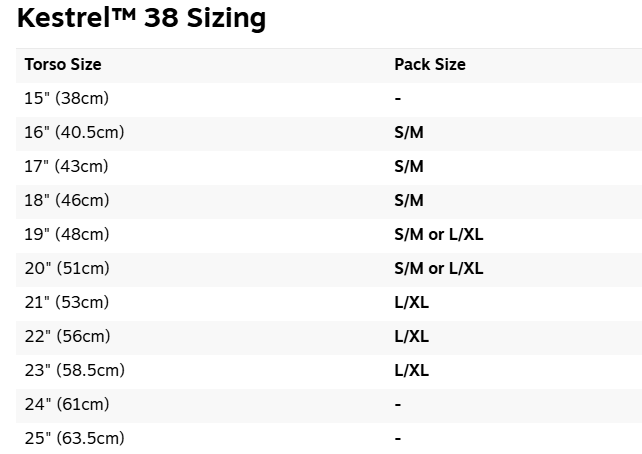642x454 pixels.
Task: Pick the 18" (46cm) torso size cell
Action: 67,201
